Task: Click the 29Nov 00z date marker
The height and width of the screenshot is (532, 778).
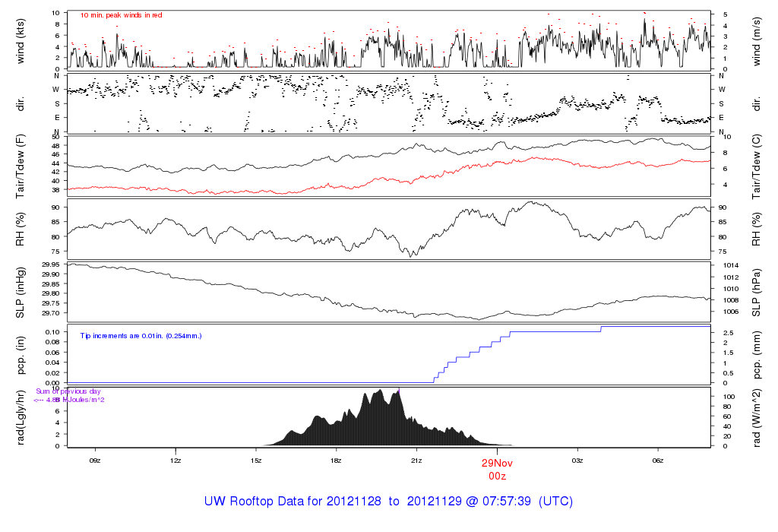Action: click(x=497, y=468)
